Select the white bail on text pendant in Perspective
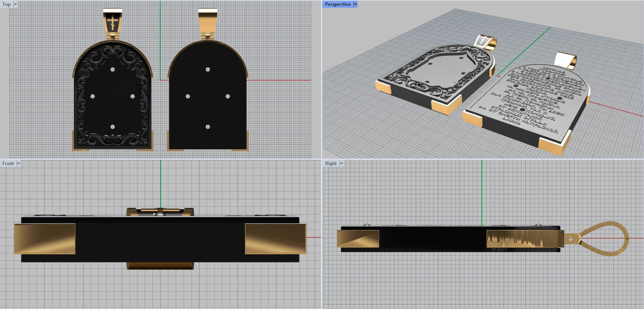The height and width of the screenshot is (311, 644). click(567, 60)
